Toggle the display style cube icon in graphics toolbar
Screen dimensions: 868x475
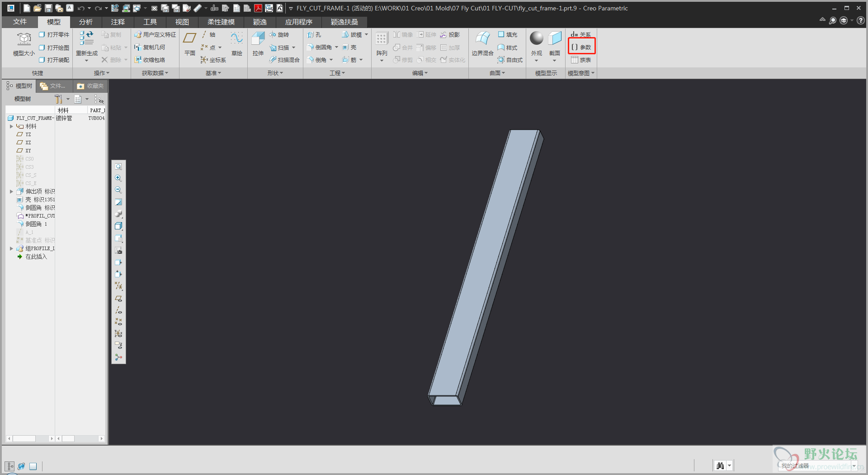[118, 226]
